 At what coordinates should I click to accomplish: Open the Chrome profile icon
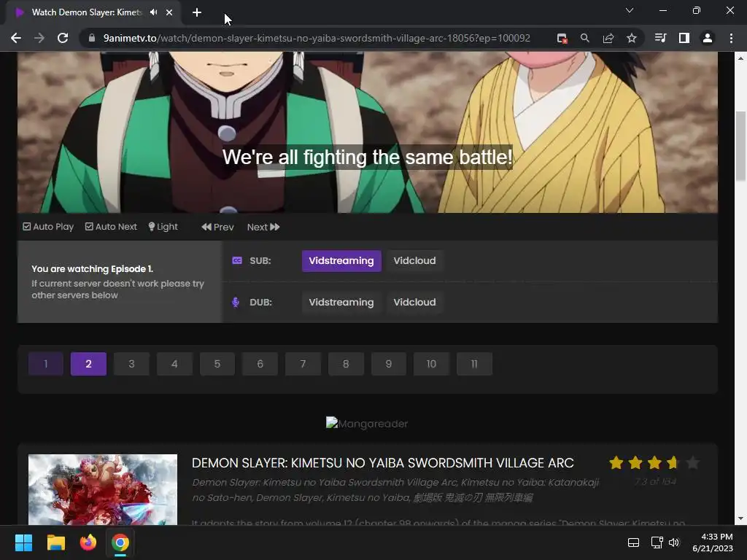click(x=708, y=38)
